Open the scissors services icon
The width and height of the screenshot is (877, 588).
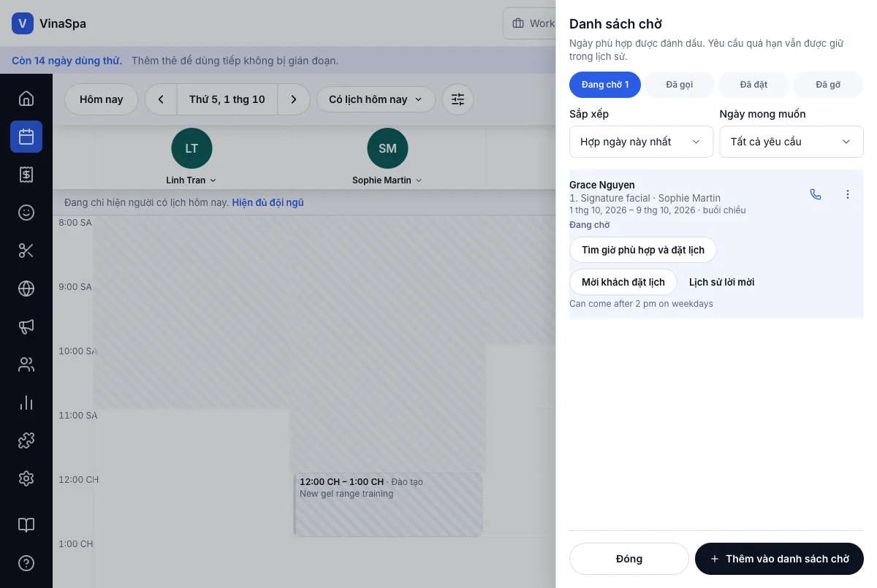pyautogui.click(x=26, y=251)
